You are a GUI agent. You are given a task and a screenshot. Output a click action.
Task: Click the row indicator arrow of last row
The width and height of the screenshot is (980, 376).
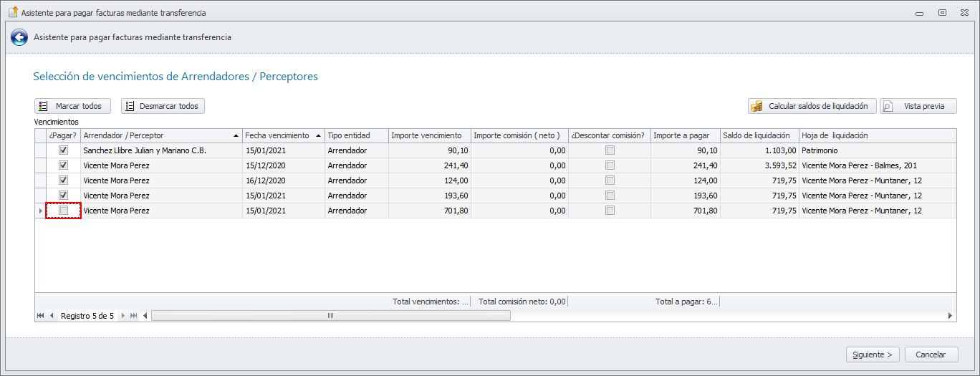(40, 211)
